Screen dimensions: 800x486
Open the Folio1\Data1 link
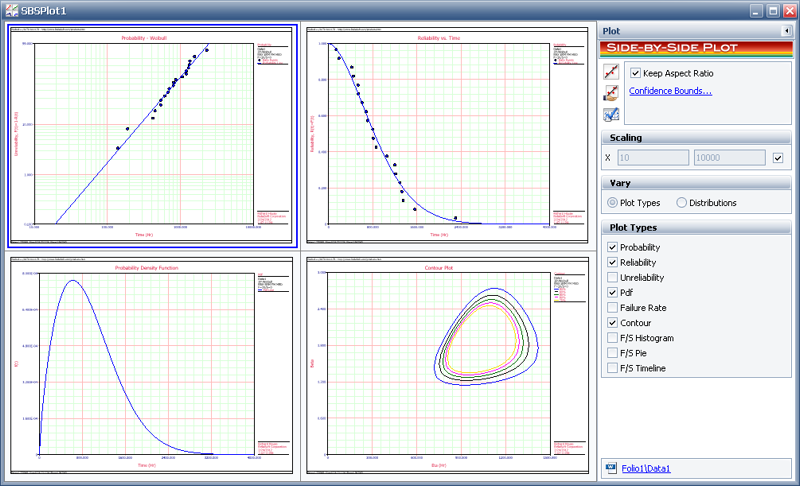645,467
